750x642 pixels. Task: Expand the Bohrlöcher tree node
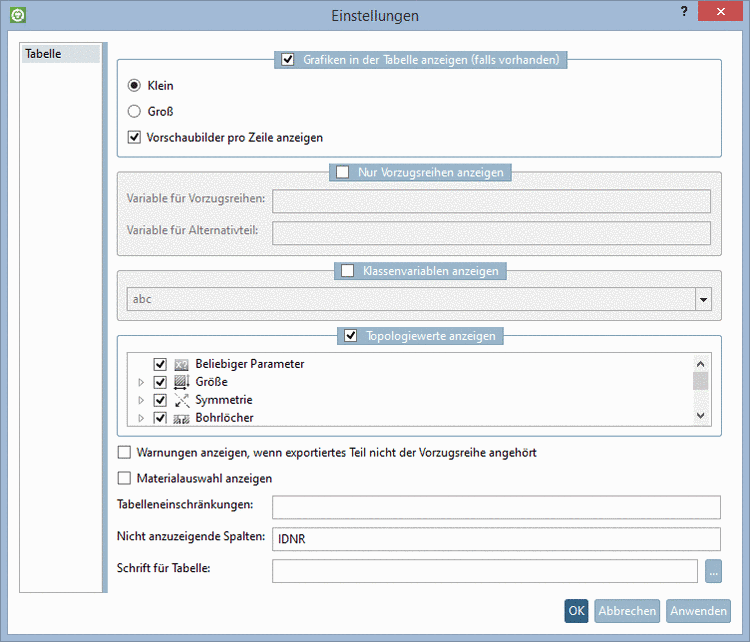point(141,418)
